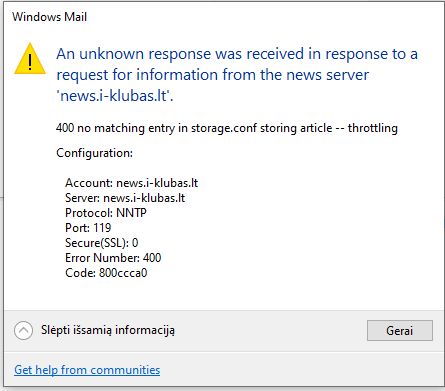Select the Error Number: 400 line
Image resolution: width=445 pixels, height=391 pixels.
click(113, 258)
